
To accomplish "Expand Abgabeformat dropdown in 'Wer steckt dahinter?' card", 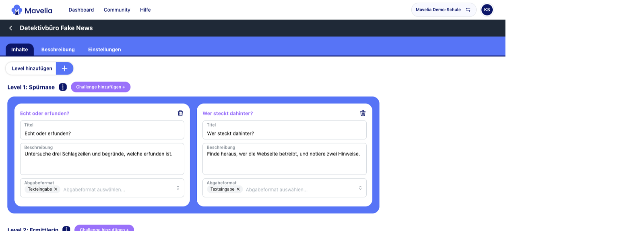I will pos(360,188).
